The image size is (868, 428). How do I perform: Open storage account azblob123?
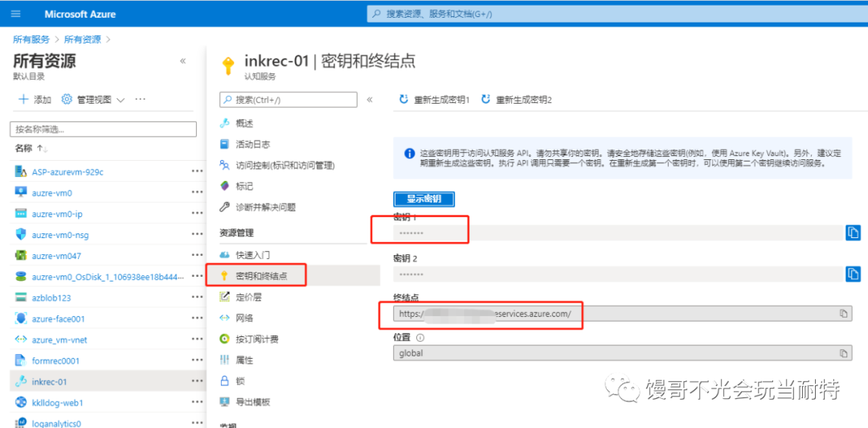click(51, 298)
